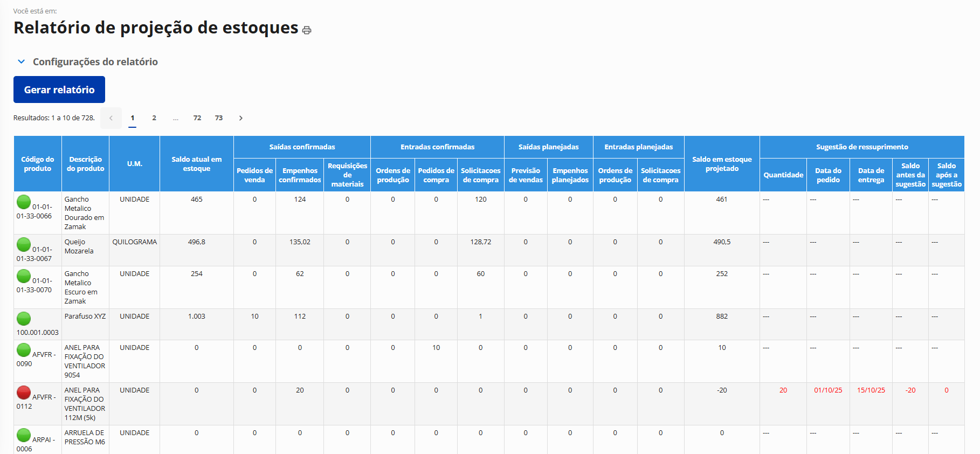Click red status indicator for AFVFR - 0112
This screenshot has width=980, height=454.
click(x=24, y=393)
